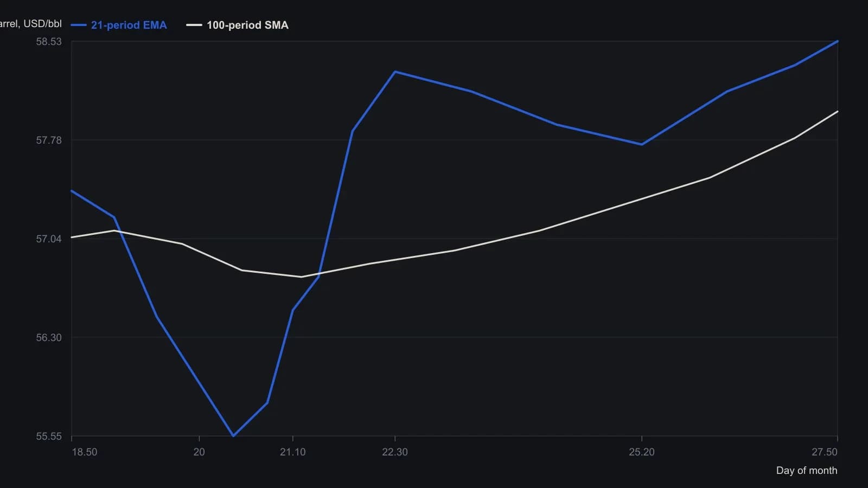Click the 18.50 x-axis tick label
This screenshot has height=488, width=868.
point(85,452)
